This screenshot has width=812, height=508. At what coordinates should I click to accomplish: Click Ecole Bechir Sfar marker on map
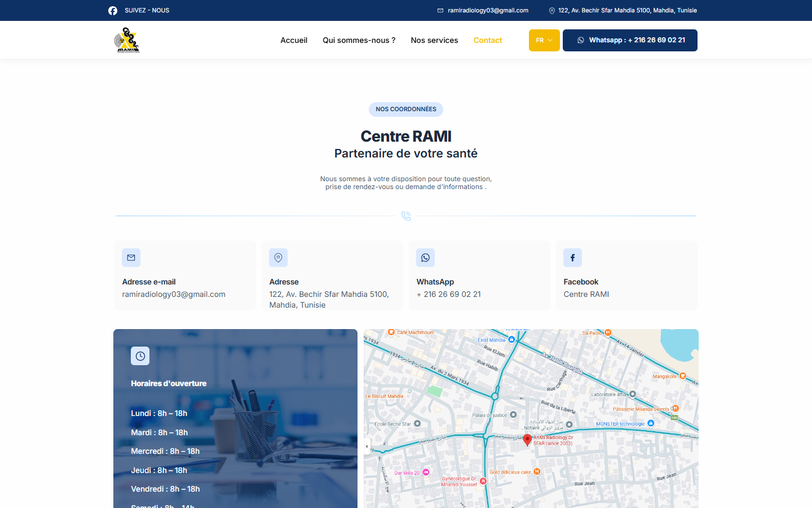417,424
